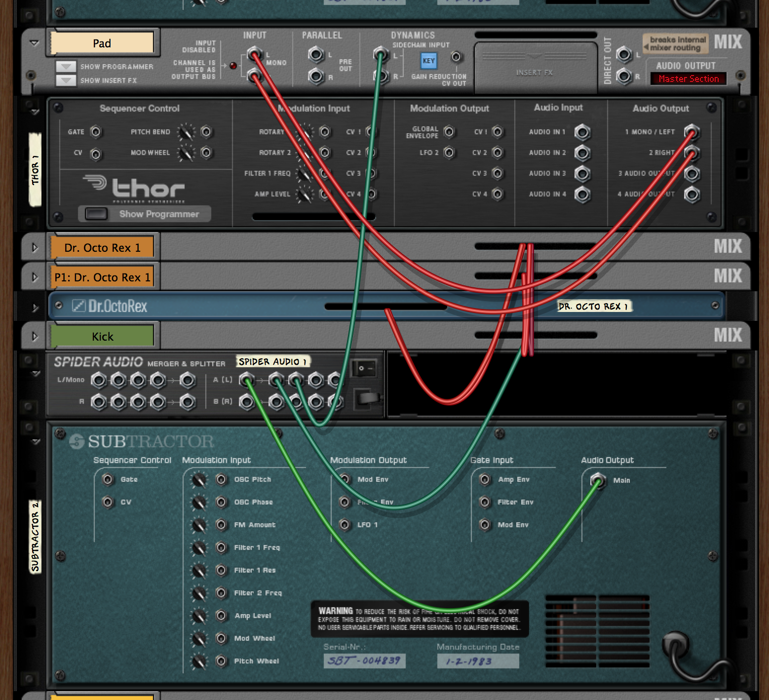Click the Thor 1 vertical tape label
769x700 pixels.
pyautogui.click(x=35, y=169)
